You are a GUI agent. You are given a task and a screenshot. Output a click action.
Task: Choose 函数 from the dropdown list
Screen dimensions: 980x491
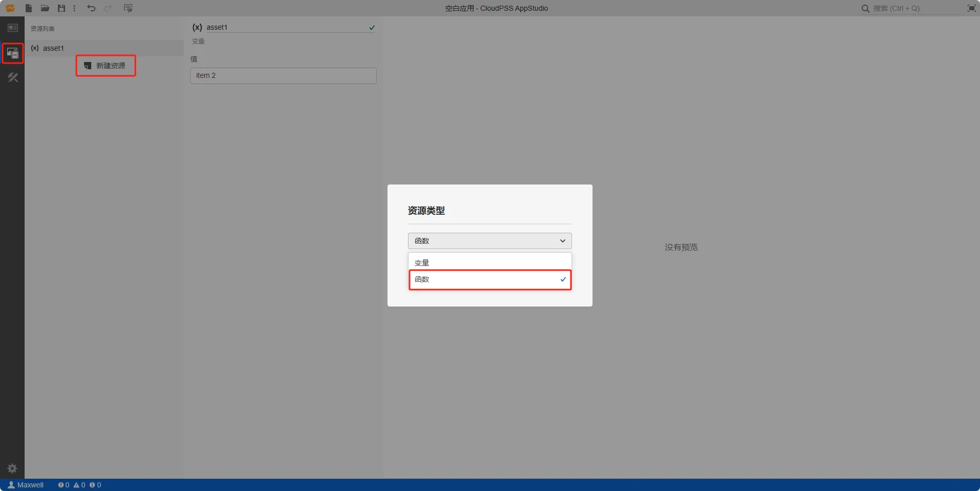point(490,279)
